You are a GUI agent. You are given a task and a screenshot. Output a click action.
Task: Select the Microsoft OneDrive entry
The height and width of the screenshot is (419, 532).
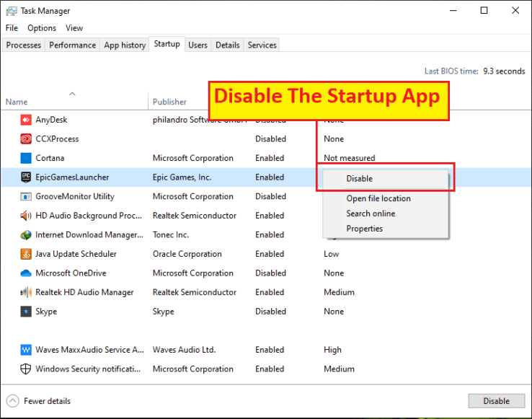[71, 273]
